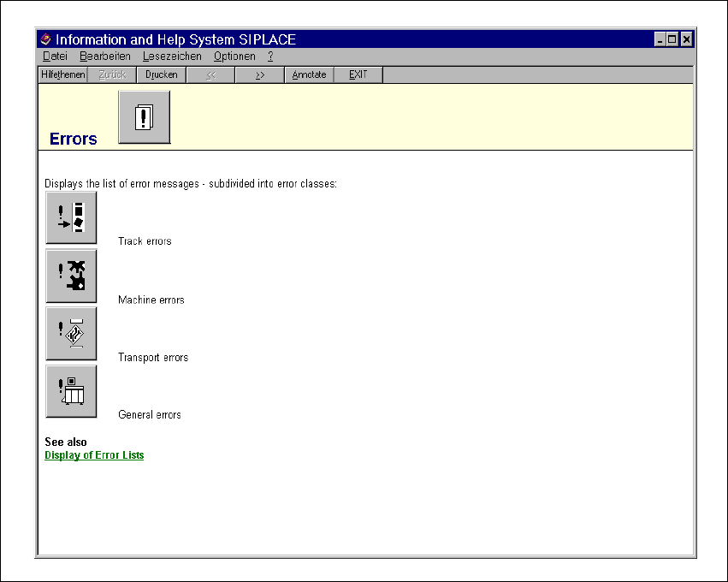
Task: Open the Machine errors icon button
Action: [71, 276]
